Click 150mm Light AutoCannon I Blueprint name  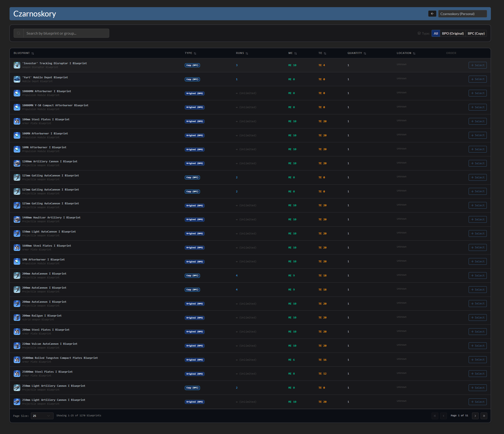(49, 232)
